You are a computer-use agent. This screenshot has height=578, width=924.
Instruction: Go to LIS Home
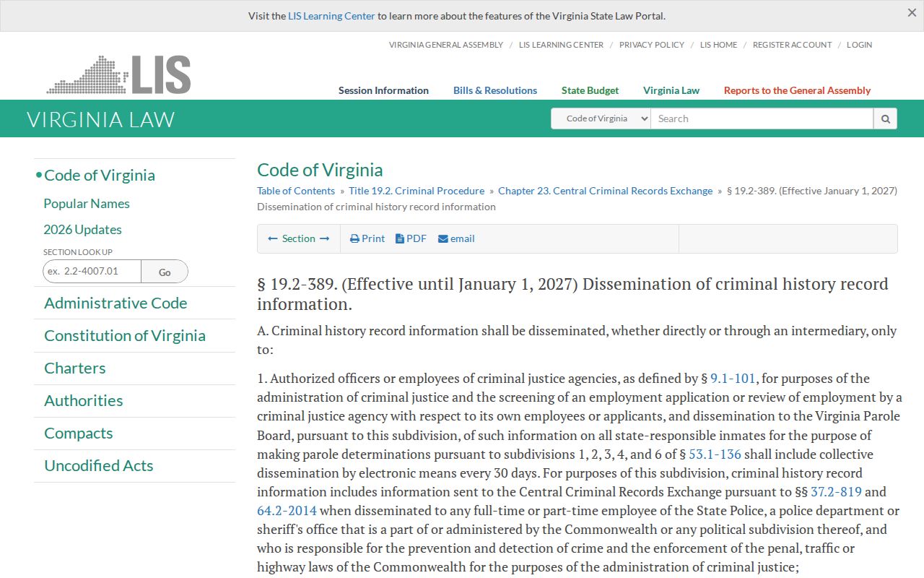(x=719, y=45)
